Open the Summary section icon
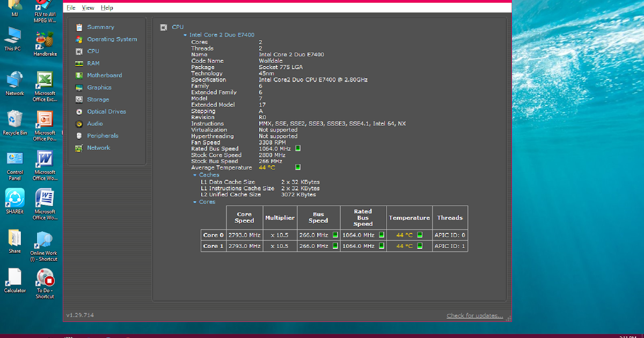Image resolution: width=644 pixels, height=338 pixels. (x=79, y=27)
